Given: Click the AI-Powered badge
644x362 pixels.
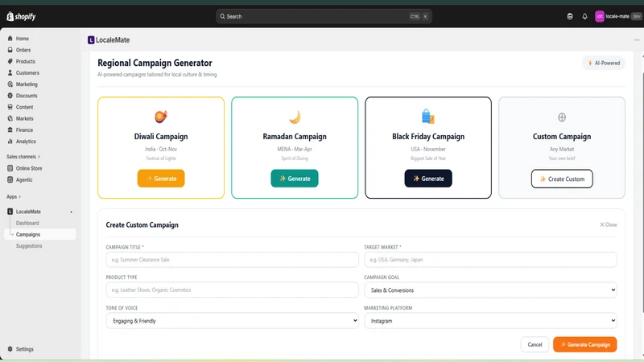Looking at the screenshot, I should point(603,63).
